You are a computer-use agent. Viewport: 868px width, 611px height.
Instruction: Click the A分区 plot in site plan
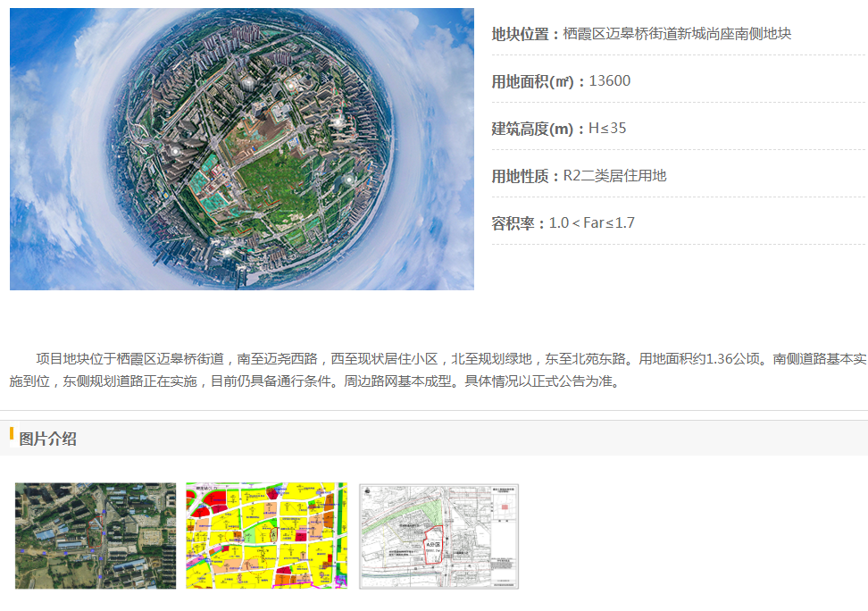pyautogui.click(x=433, y=545)
